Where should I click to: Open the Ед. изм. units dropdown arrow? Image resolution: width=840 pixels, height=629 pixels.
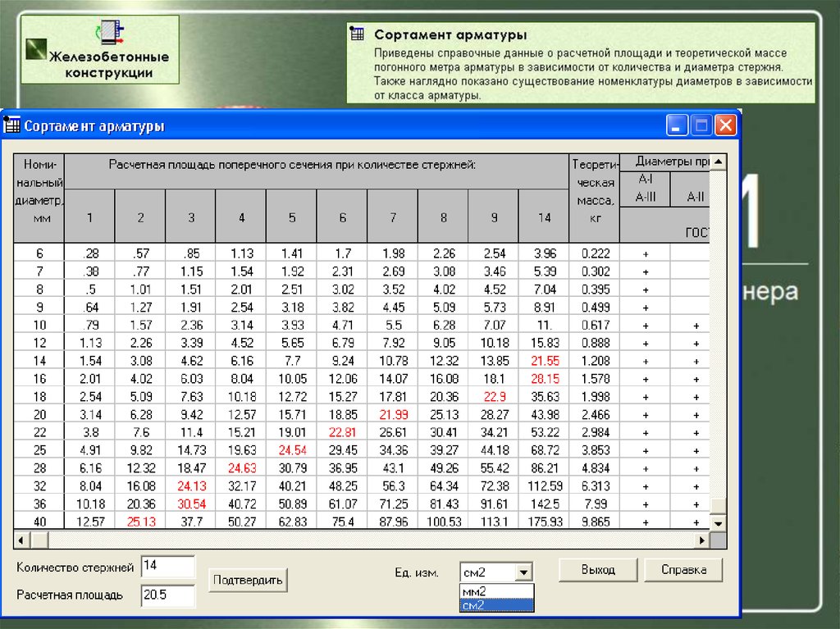click(525, 572)
